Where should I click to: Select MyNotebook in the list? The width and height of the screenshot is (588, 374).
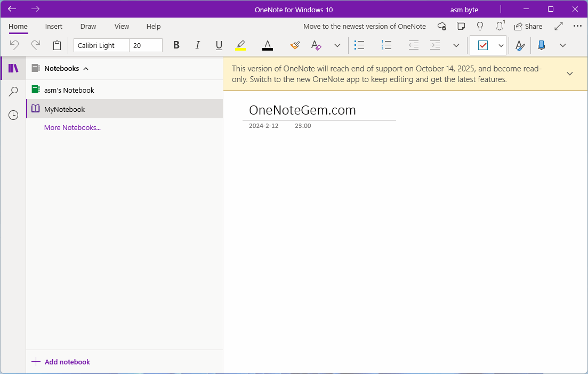pos(125,109)
